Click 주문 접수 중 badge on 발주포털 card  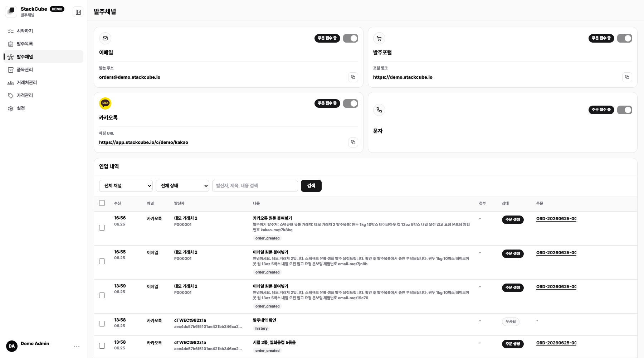tap(601, 38)
